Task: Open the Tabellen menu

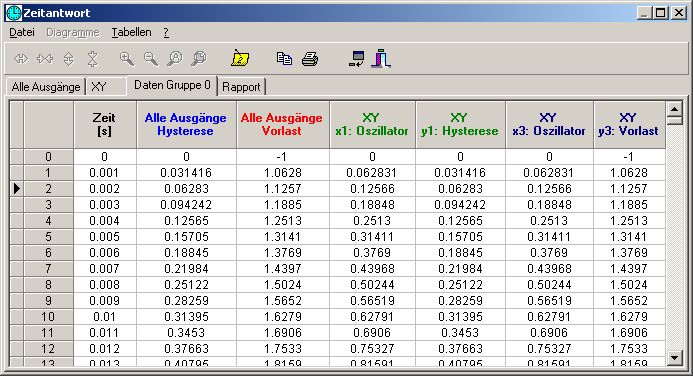Action: coord(131,32)
